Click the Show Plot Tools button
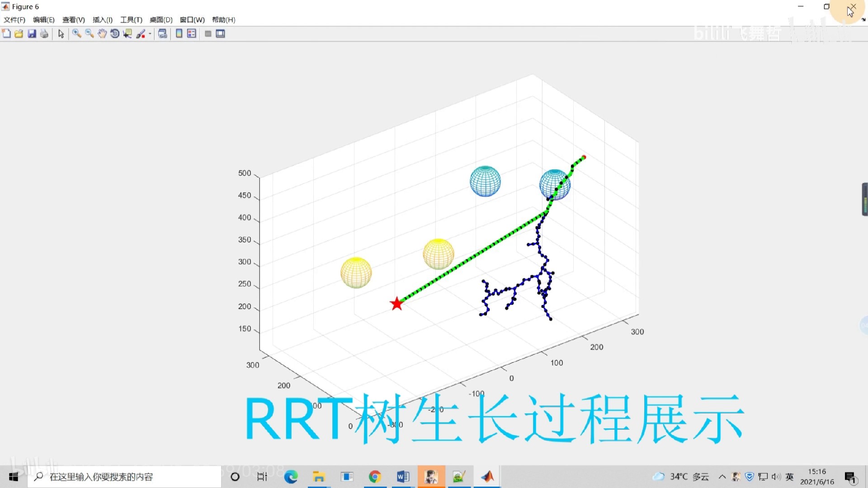Screen dimensions: 868x488 pyautogui.click(x=221, y=34)
